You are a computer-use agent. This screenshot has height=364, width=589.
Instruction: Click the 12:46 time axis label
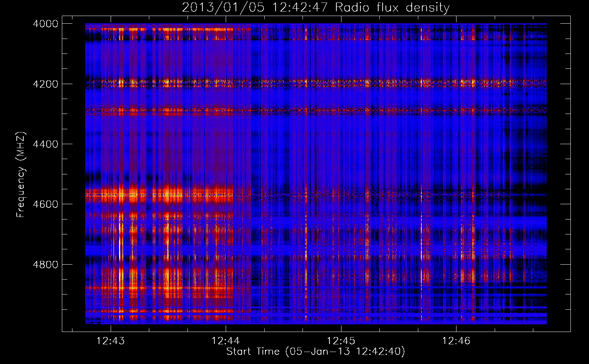click(456, 341)
